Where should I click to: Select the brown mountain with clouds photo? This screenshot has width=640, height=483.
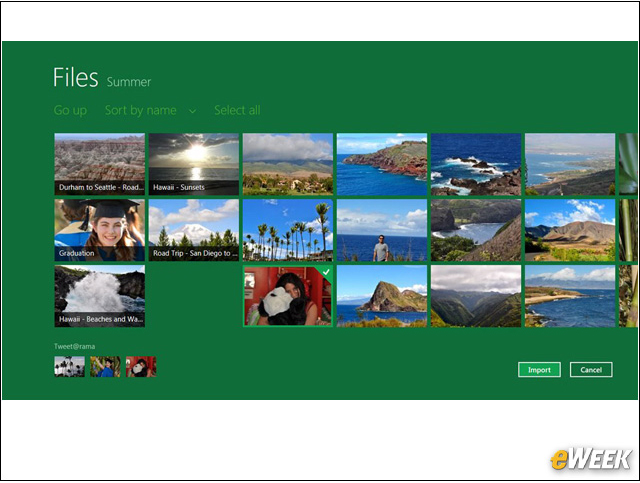click(570, 230)
